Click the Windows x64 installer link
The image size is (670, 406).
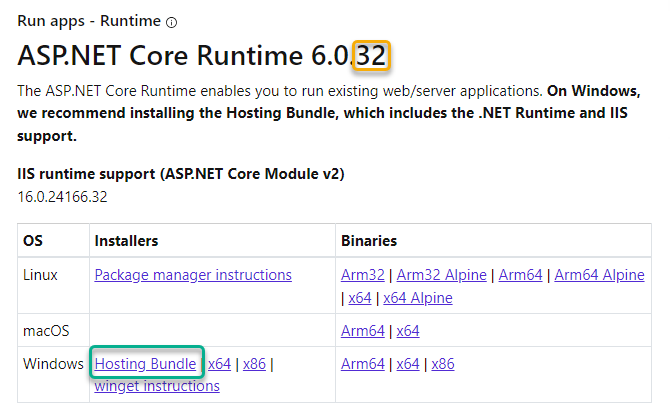pos(219,364)
